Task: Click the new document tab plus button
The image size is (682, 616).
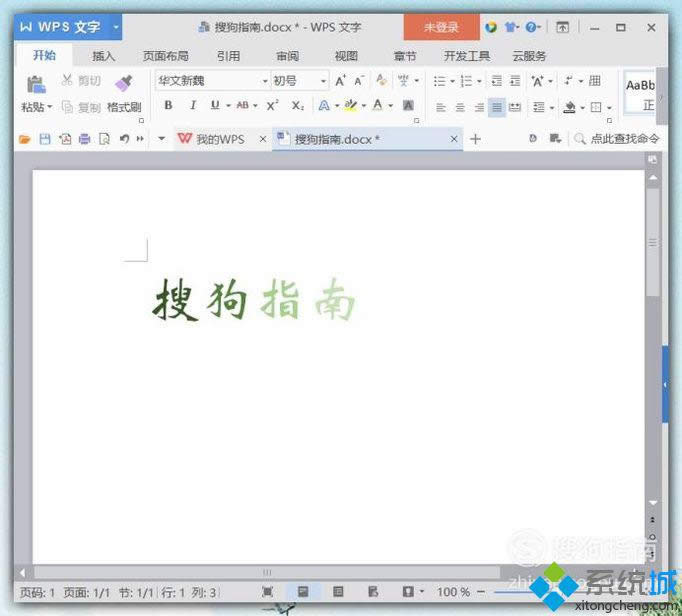Action: [x=475, y=139]
